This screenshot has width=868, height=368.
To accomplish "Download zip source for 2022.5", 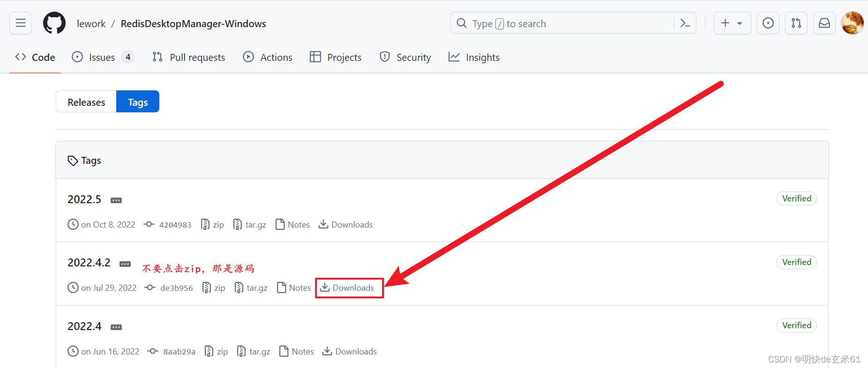I will coord(212,225).
